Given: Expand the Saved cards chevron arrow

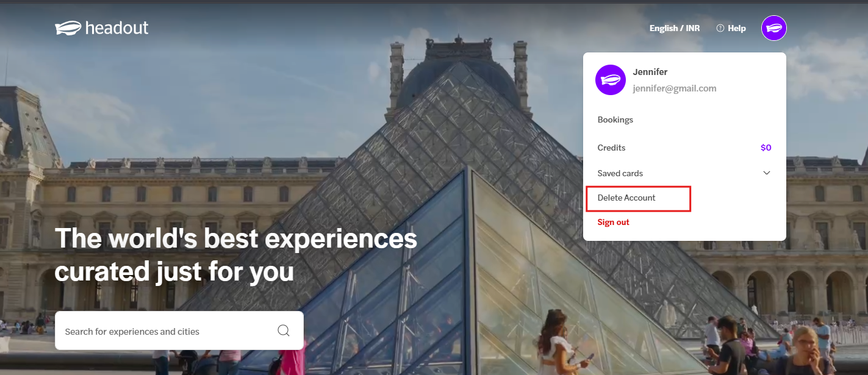Looking at the screenshot, I should point(767,173).
